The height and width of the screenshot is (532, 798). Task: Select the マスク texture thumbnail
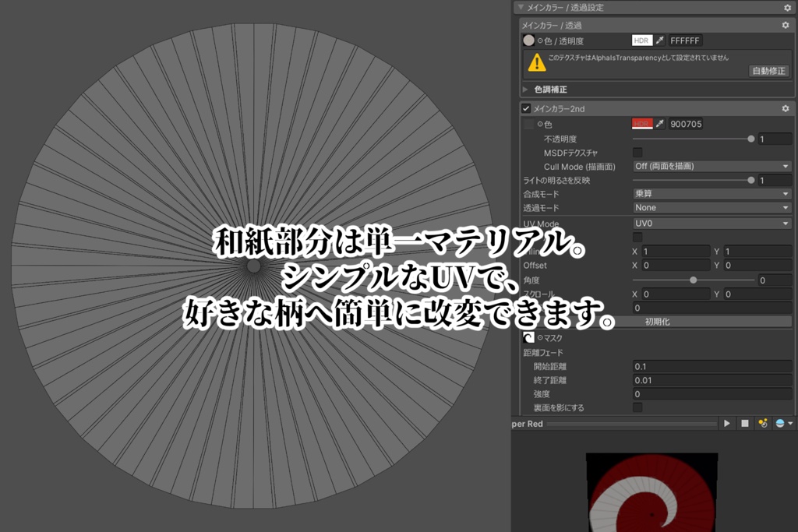click(529, 338)
